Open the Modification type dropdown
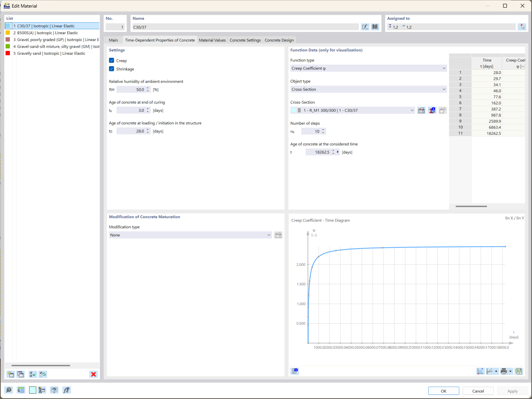Viewport: 532px width, 399px height. click(x=269, y=235)
